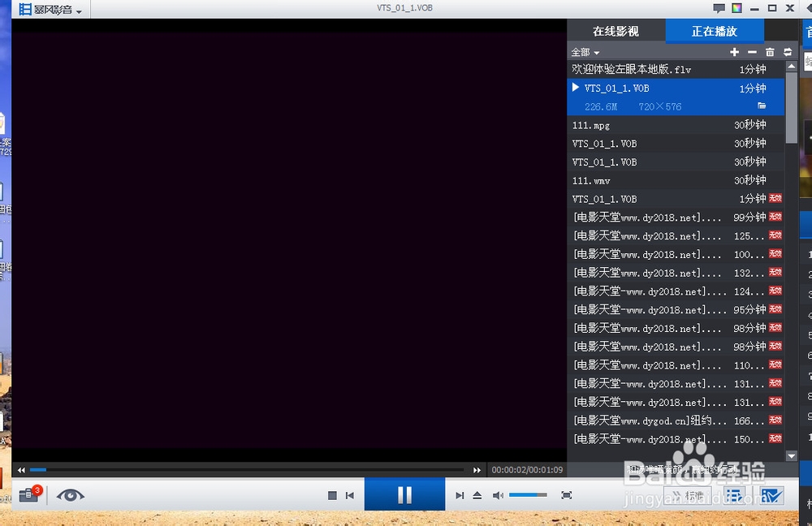Clear the playlist with the trash icon
Viewport: 812px width, 526px height.
tap(770, 52)
